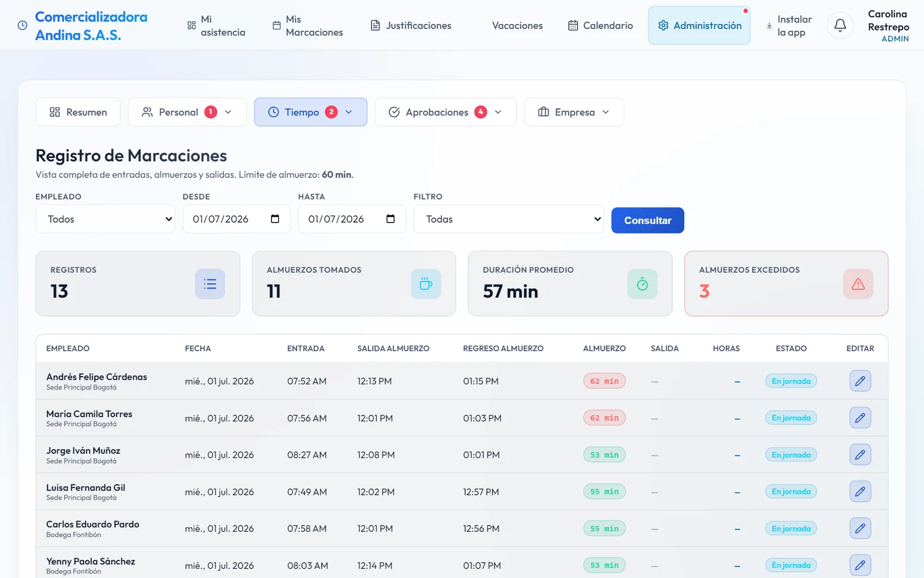Click the Personal badge showing 1

point(211,112)
